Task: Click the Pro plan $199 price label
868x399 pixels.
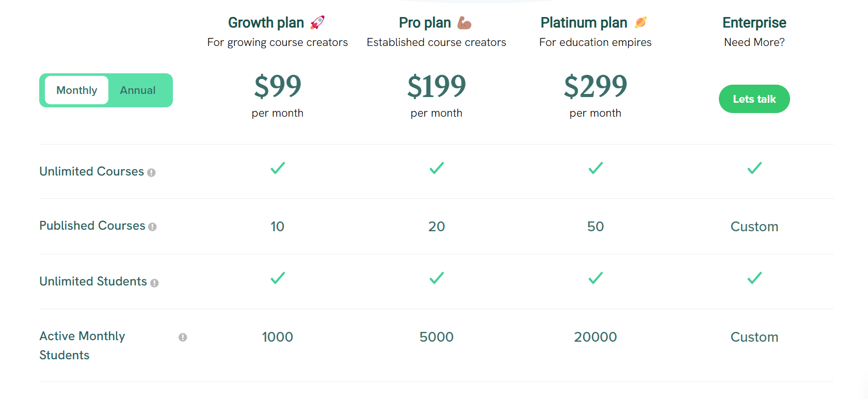Action: (436, 87)
